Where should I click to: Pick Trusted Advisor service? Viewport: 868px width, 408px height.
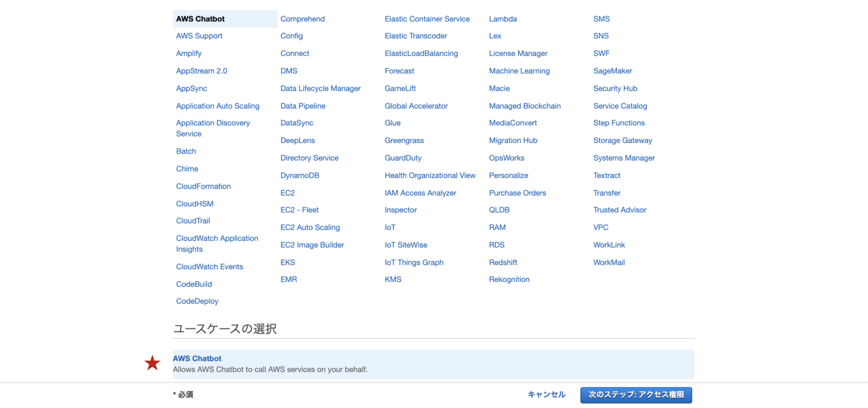tap(620, 210)
